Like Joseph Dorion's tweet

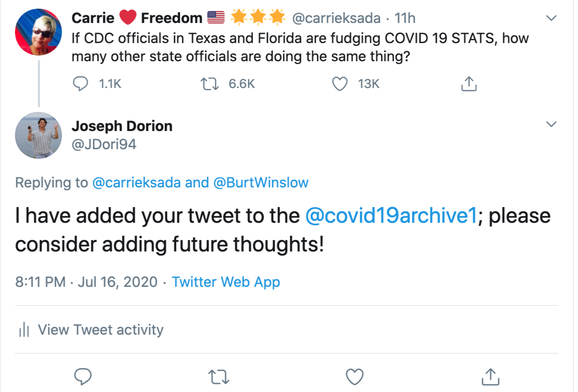tap(355, 377)
